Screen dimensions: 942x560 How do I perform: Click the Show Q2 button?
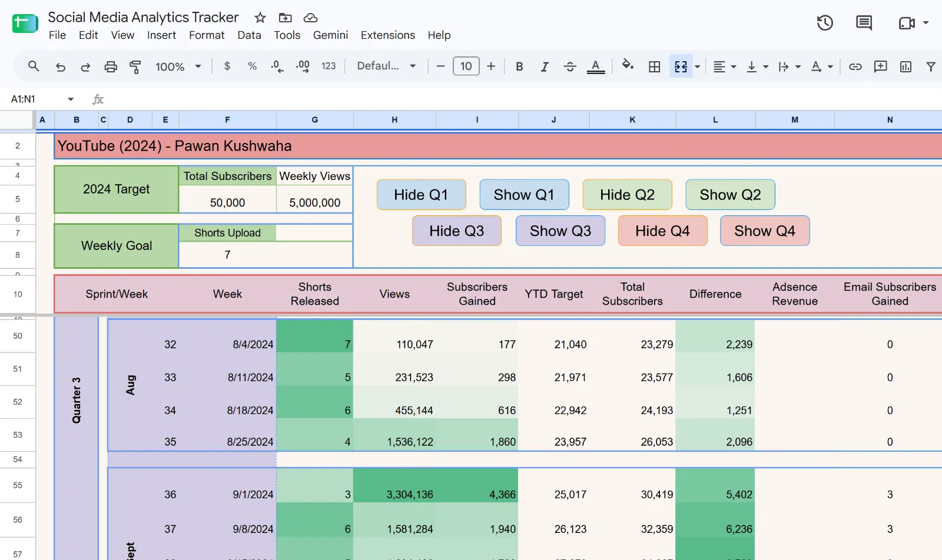(x=730, y=195)
